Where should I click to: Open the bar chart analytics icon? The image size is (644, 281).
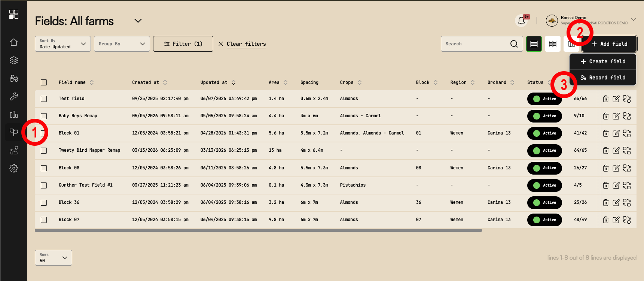click(x=14, y=114)
